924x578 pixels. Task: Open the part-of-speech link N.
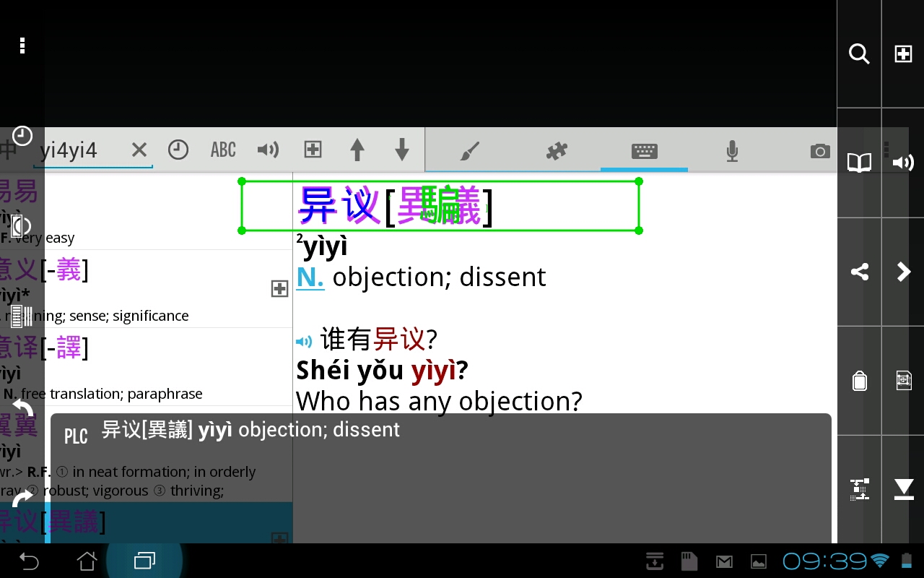click(x=310, y=277)
